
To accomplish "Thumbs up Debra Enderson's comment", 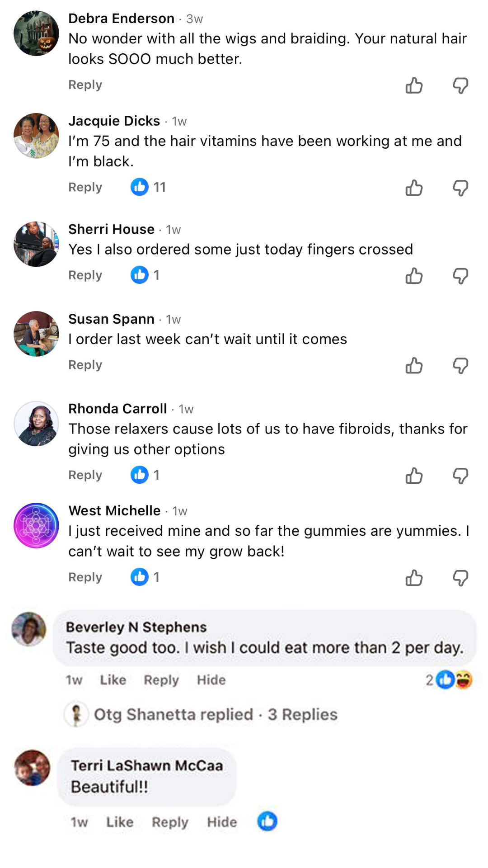I will point(414,85).
